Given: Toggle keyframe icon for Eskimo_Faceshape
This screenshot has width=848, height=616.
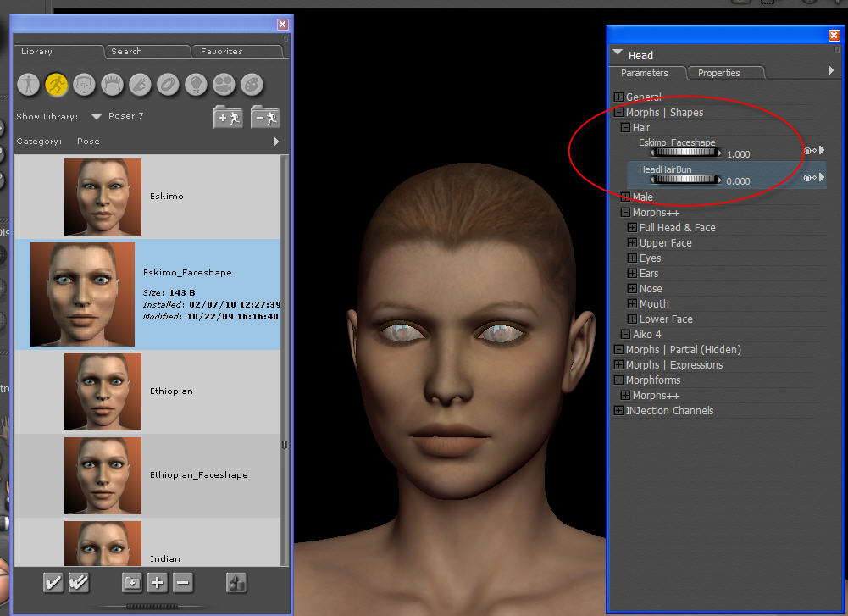Looking at the screenshot, I should pyautogui.click(x=809, y=151).
